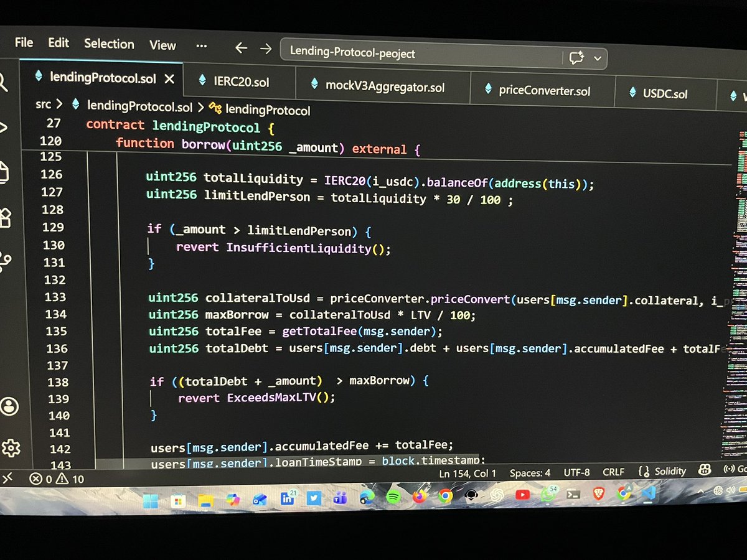This screenshot has height=560, width=747.
Task: Launch LinkedIn from the taskbar
Action: [288, 498]
